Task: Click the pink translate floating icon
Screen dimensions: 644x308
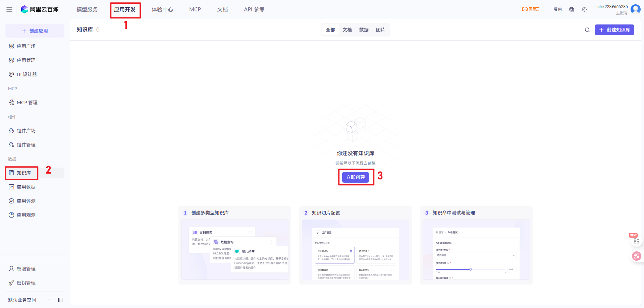Action: pos(636,256)
